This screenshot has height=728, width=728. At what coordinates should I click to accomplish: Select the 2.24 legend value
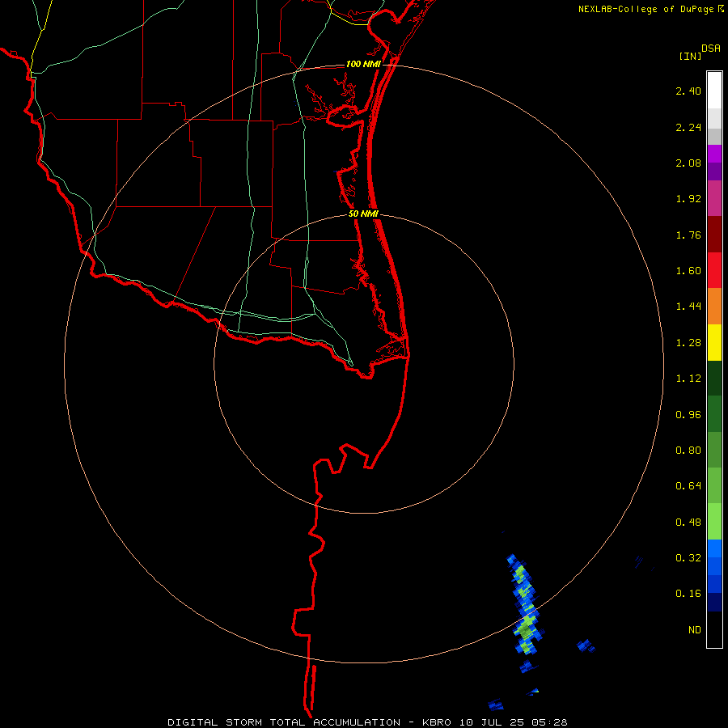point(688,127)
